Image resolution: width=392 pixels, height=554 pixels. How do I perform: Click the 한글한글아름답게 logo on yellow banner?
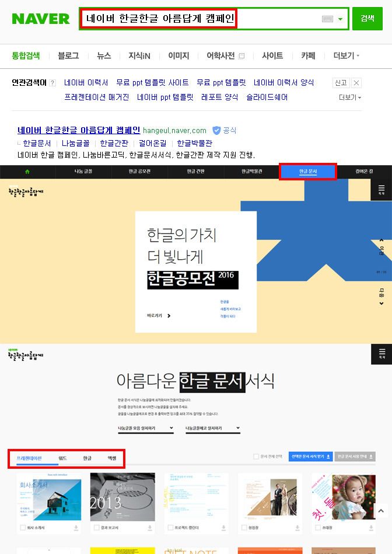(x=26, y=191)
